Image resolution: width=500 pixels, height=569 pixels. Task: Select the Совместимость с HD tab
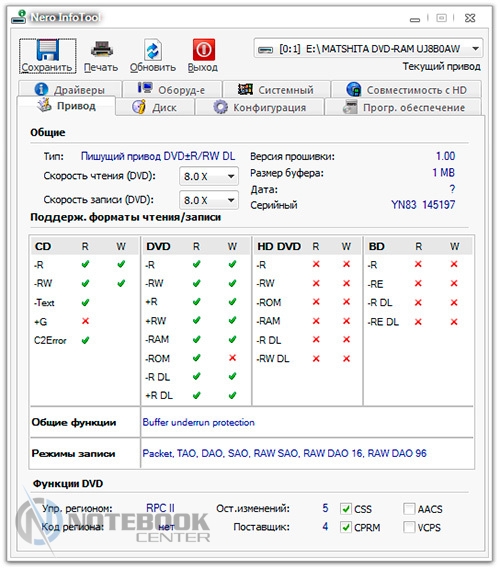pos(406,89)
